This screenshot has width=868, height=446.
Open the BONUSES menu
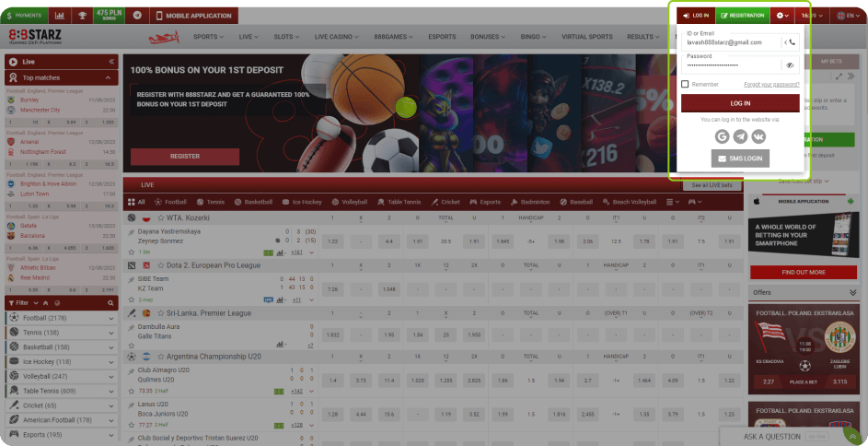488,37
